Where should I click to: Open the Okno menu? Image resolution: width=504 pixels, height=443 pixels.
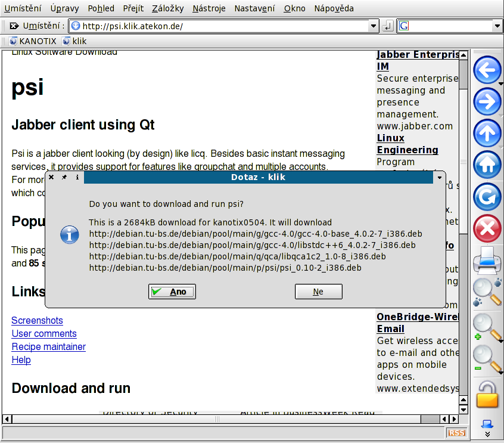click(294, 8)
